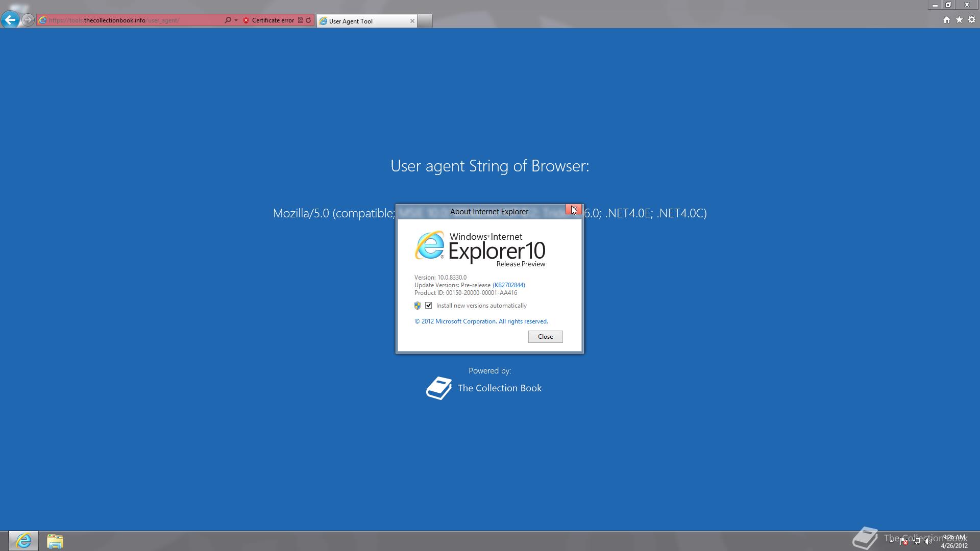Click the search magnifier in address bar
Screen dimensions: 980x551
[228, 20]
